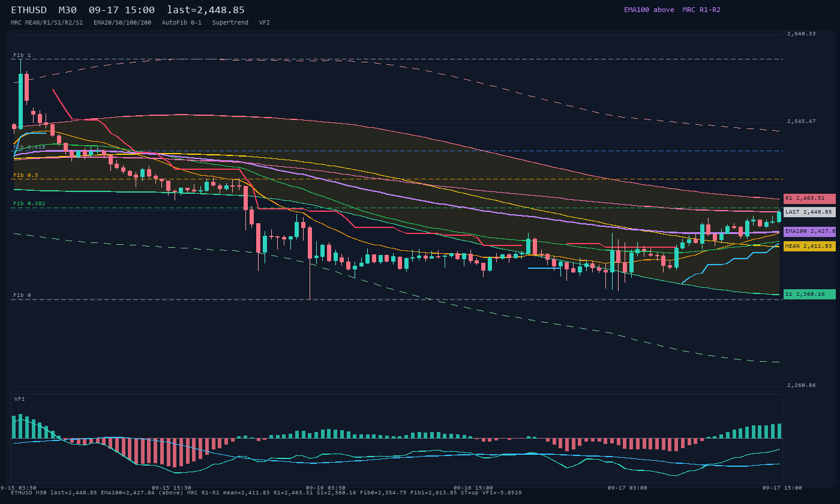Screen dimensions: 840x504
Task: Click the EMA20/50/100/200 indicator label
Action: [122, 23]
